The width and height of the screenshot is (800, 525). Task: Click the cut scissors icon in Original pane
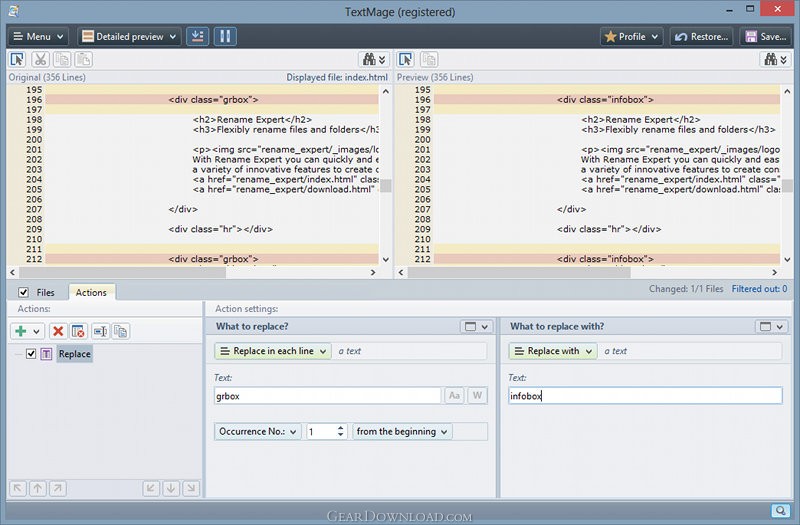click(41, 60)
